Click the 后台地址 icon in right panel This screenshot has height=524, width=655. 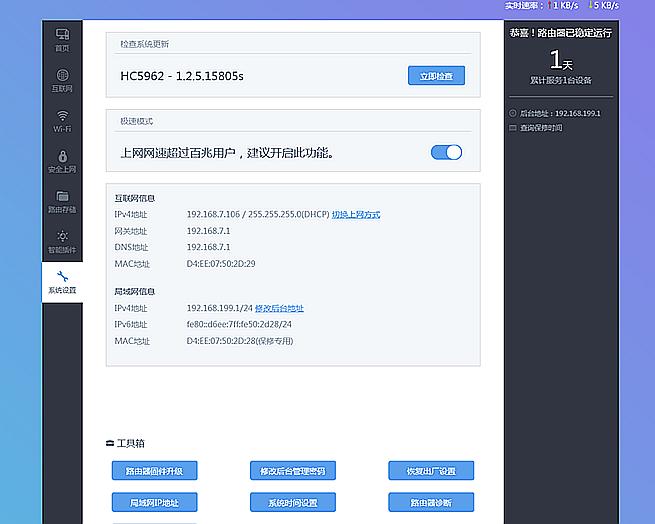click(x=513, y=113)
